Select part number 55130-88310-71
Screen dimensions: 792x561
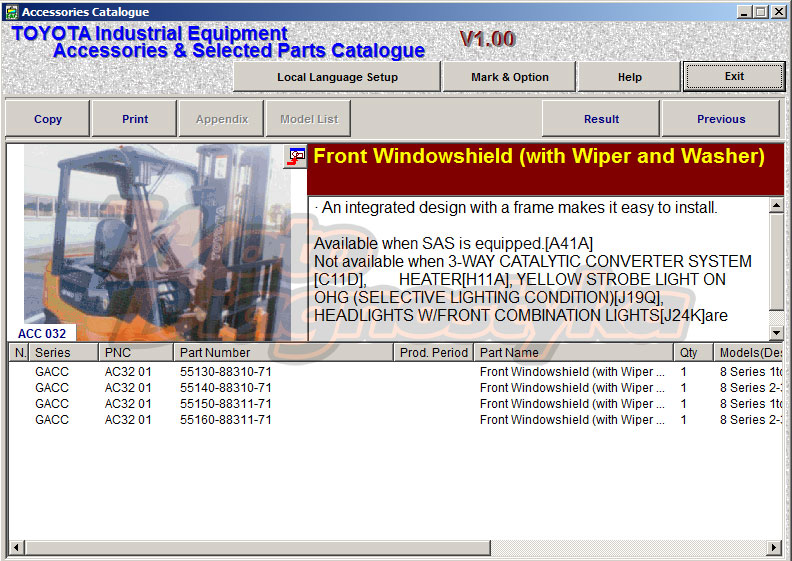point(226,372)
